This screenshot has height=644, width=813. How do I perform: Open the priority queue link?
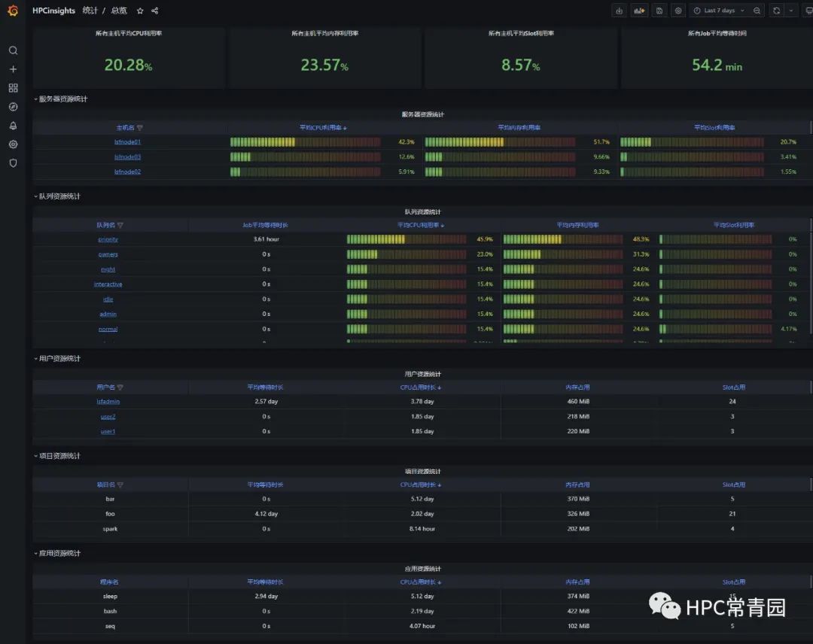(108, 239)
